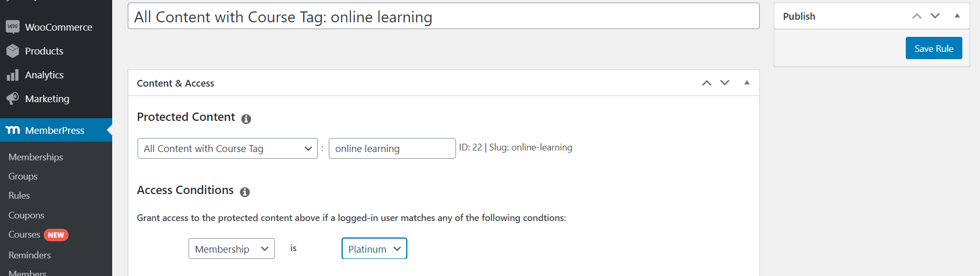
Task: Collapse the Publish panel with the triangle toggle
Action: pos(957,16)
